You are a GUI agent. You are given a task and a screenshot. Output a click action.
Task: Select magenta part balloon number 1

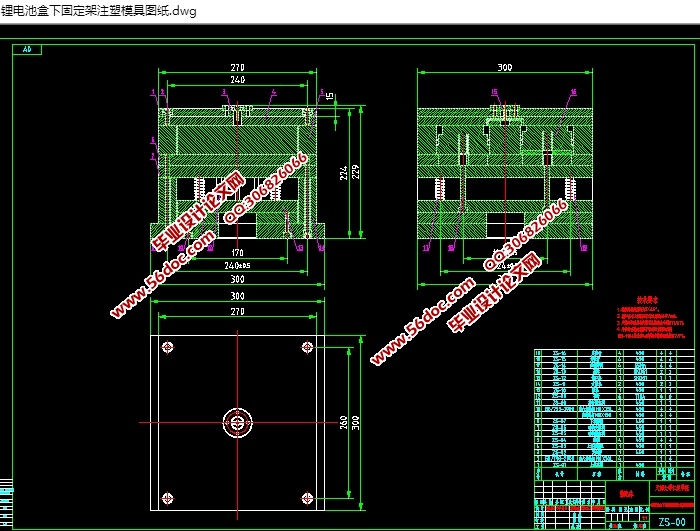click(153, 92)
